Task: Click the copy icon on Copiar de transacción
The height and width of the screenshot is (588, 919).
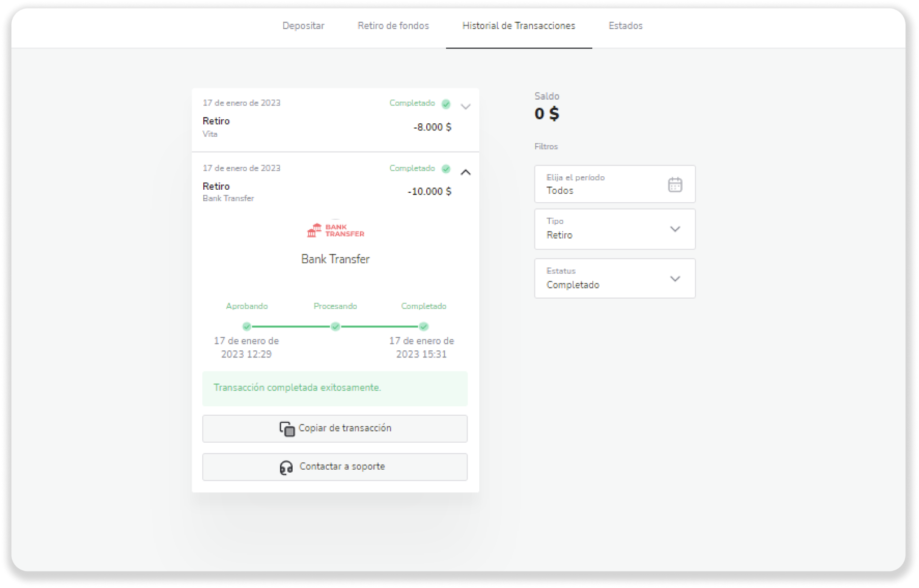Action: pos(287,429)
